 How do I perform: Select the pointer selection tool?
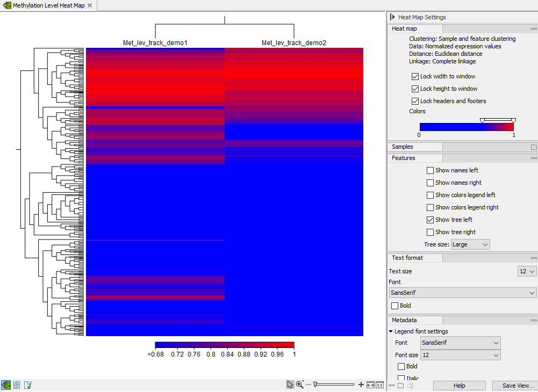tap(291, 384)
